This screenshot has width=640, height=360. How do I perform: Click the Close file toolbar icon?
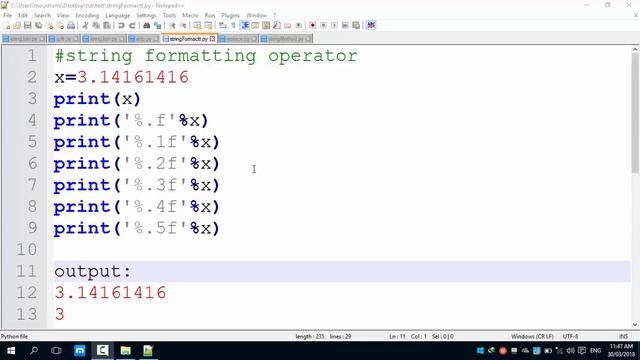pos(49,25)
